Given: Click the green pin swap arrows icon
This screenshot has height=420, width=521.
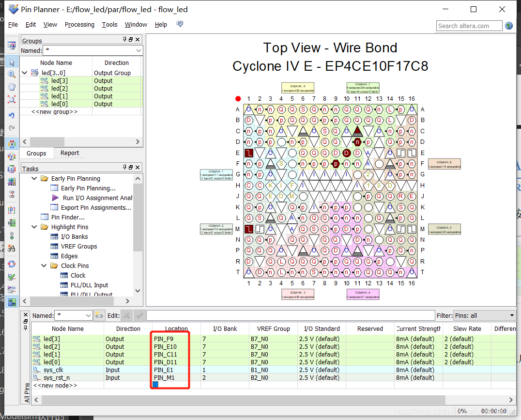Looking at the screenshot, I should click(12, 222).
